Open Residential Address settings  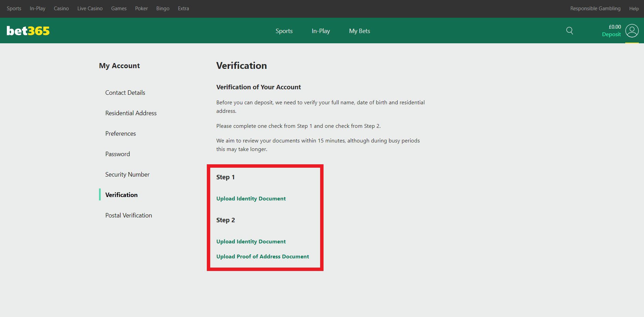point(131,113)
